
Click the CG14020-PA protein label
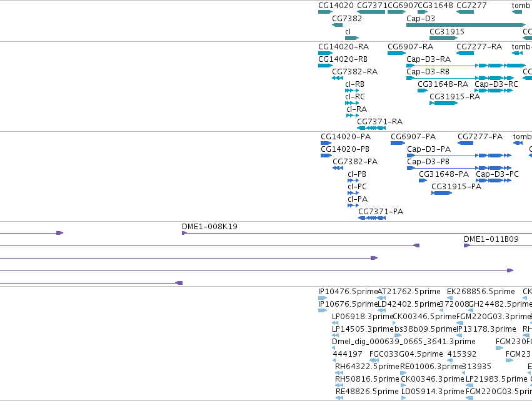click(x=346, y=137)
